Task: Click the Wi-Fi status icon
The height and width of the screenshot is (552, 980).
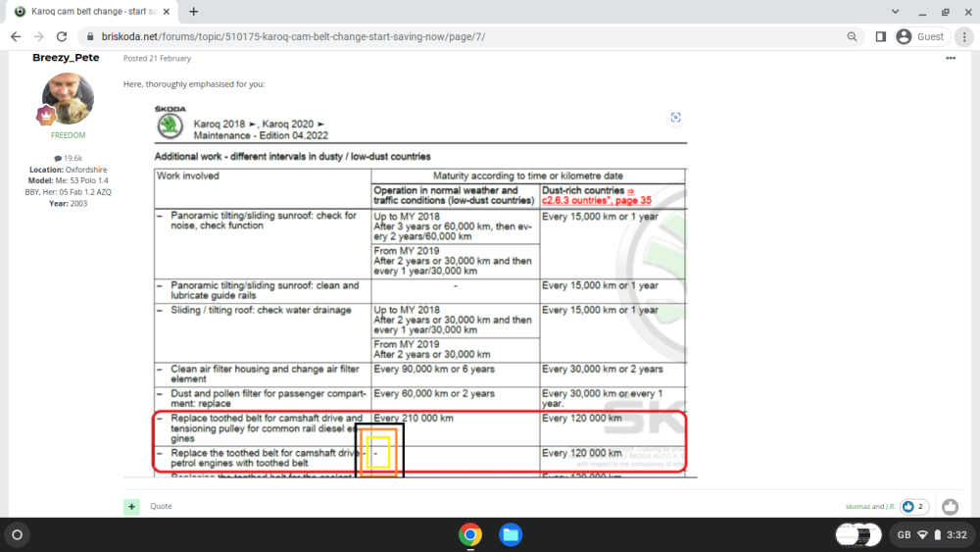Action: click(922, 535)
